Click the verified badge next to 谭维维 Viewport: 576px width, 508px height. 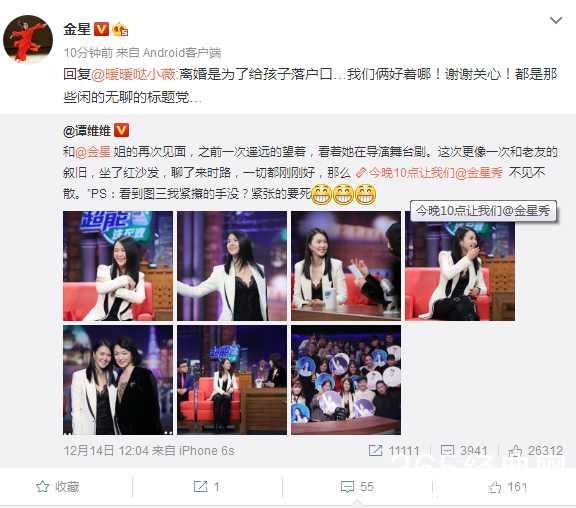121,130
